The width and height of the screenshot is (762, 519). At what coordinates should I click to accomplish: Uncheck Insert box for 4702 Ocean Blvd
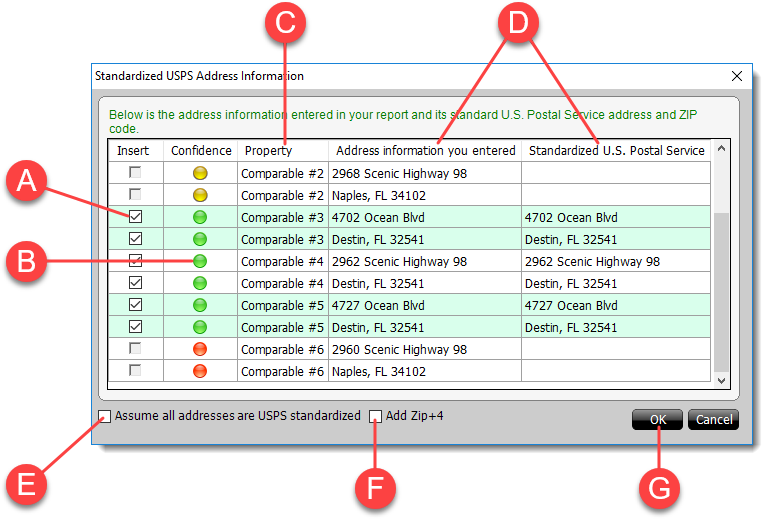(x=134, y=217)
